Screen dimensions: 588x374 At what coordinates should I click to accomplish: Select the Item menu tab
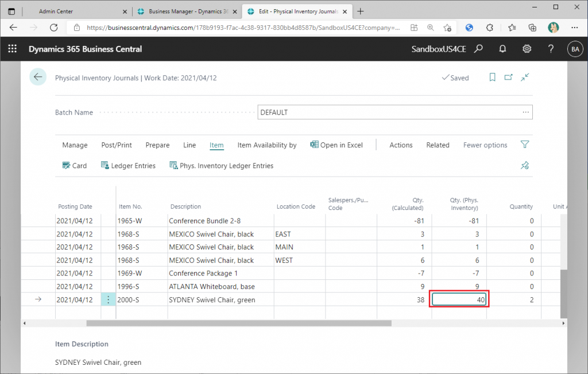[216, 145]
